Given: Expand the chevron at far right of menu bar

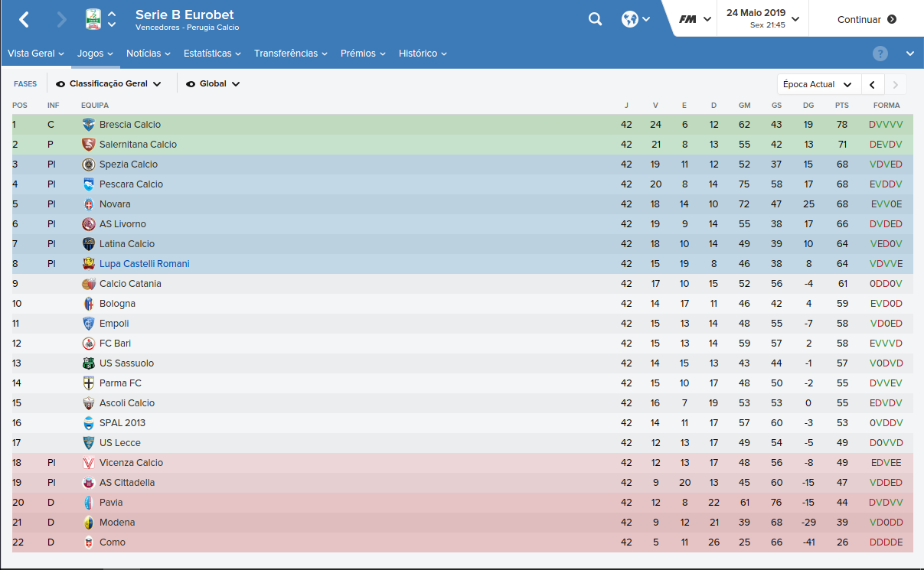Looking at the screenshot, I should (x=910, y=54).
